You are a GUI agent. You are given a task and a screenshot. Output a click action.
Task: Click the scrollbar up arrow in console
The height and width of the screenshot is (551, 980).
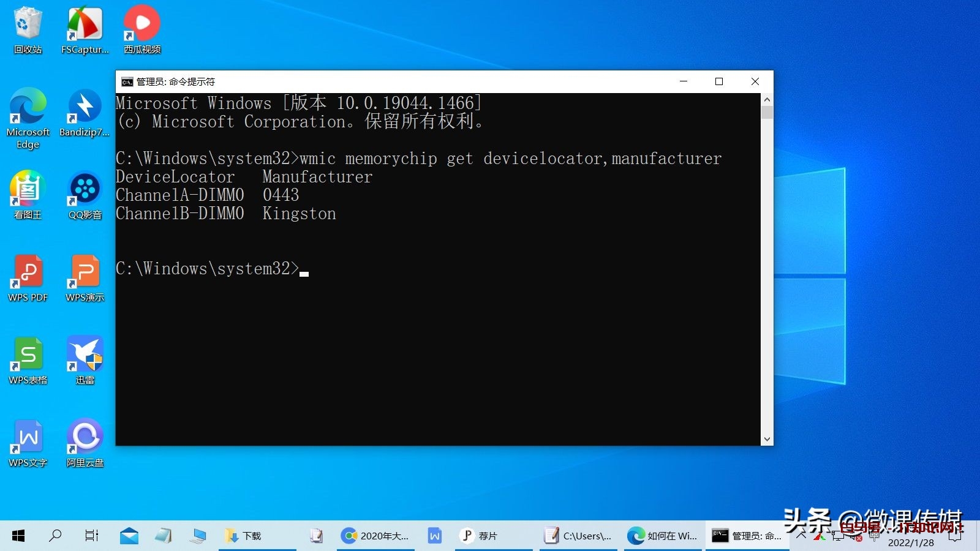click(767, 99)
